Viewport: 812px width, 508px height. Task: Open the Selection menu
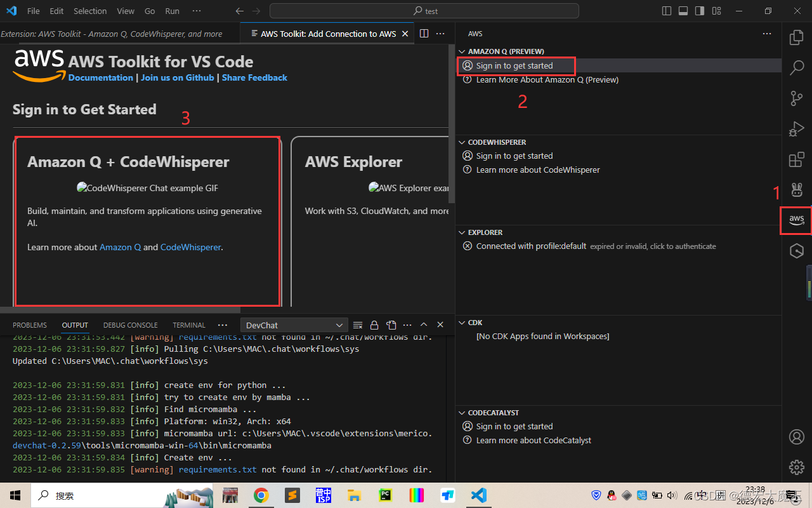coord(90,10)
